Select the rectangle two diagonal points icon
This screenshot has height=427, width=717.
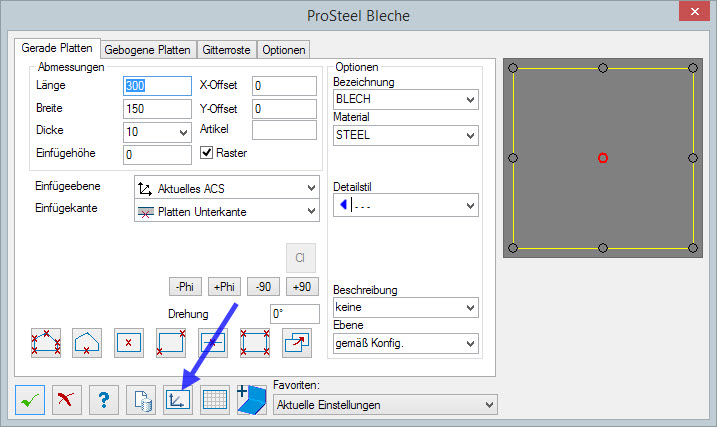click(171, 343)
